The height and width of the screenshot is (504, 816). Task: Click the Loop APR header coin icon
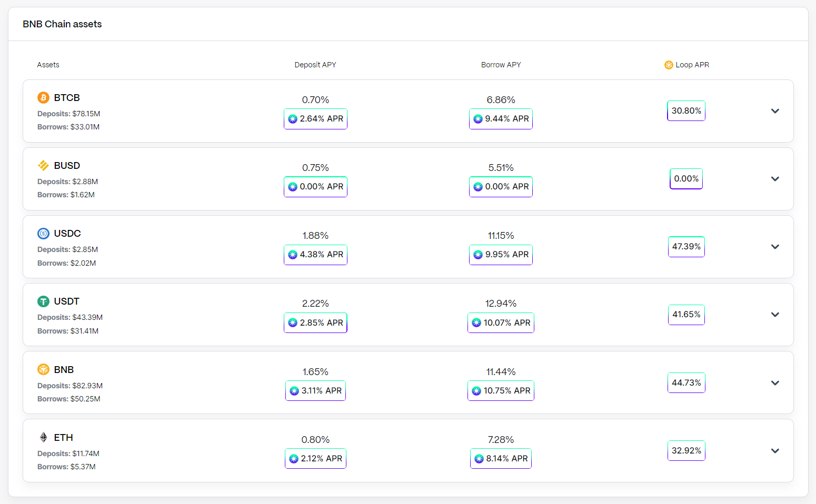click(669, 65)
